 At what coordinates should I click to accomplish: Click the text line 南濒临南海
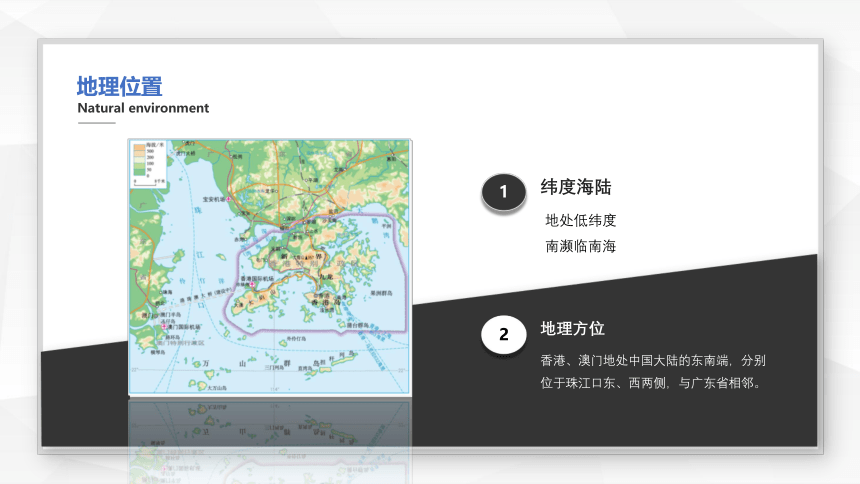581,246
